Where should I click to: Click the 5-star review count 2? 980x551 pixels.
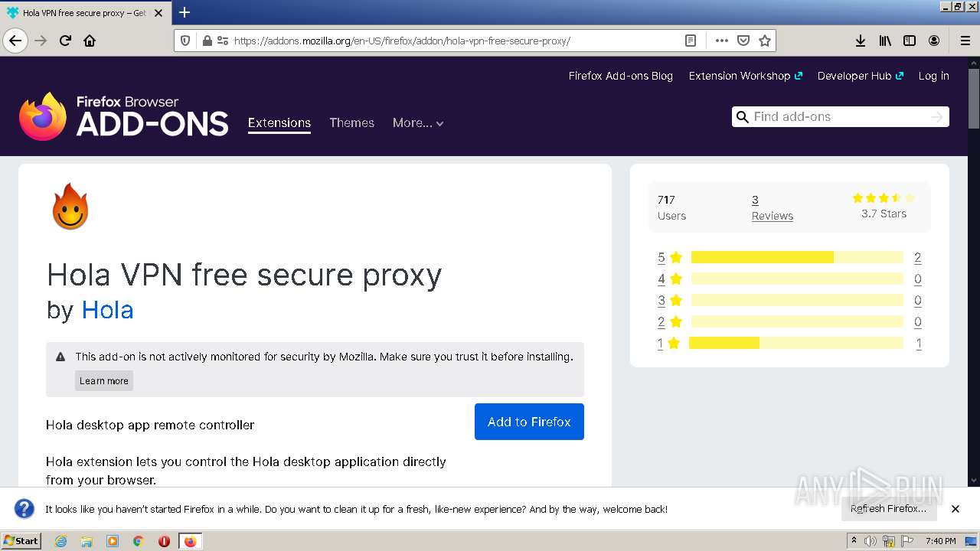[917, 257]
